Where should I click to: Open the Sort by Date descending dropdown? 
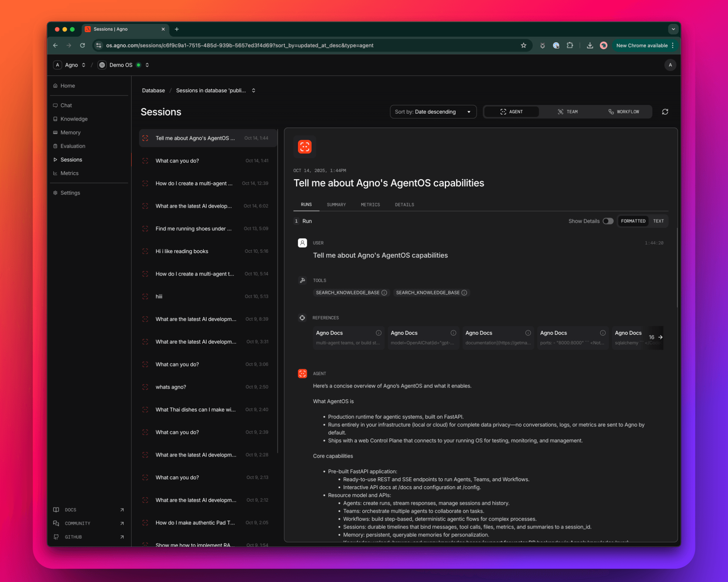tap(433, 112)
